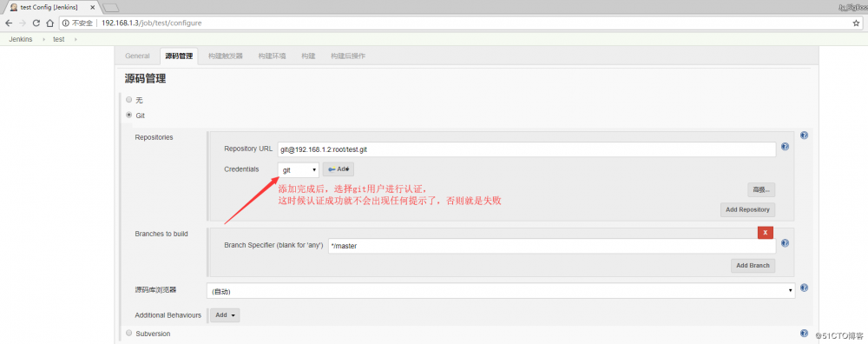Switch to the General tab

coord(137,56)
